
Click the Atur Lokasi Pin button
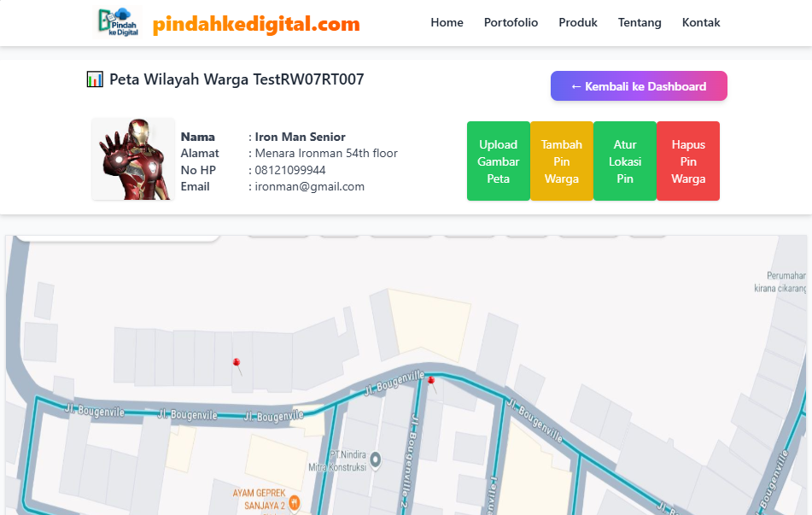point(624,161)
